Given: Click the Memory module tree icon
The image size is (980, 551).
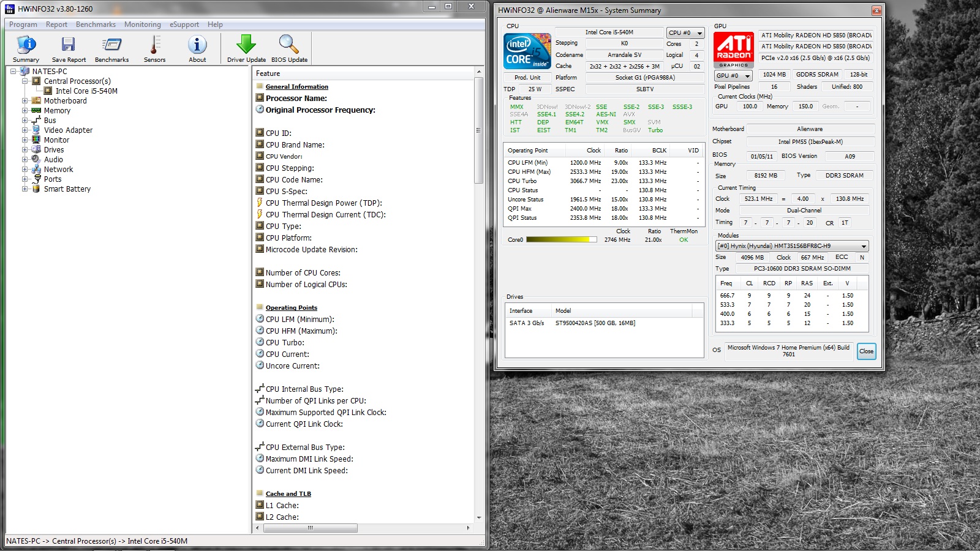Looking at the screenshot, I should click(x=36, y=110).
